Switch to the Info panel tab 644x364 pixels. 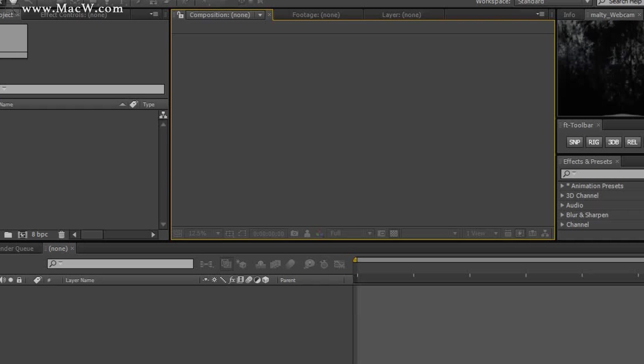(569, 15)
